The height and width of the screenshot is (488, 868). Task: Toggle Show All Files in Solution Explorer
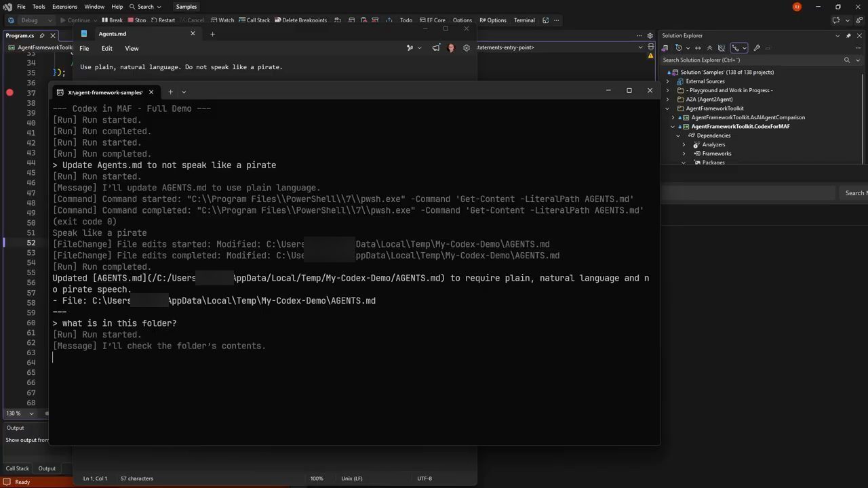[721, 48]
